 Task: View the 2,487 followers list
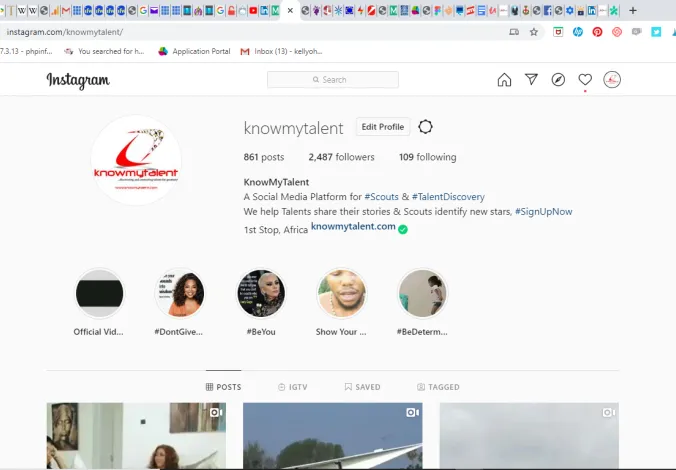(x=341, y=157)
